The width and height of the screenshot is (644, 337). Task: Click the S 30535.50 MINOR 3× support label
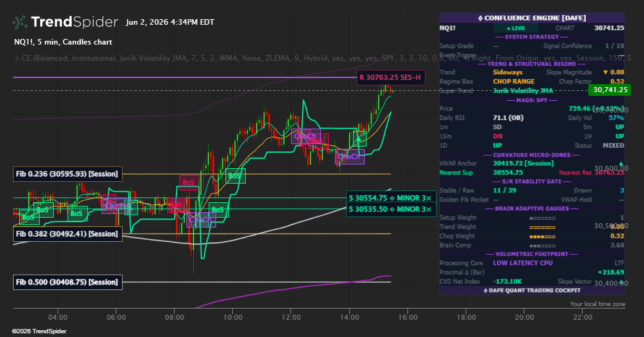click(391, 210)
